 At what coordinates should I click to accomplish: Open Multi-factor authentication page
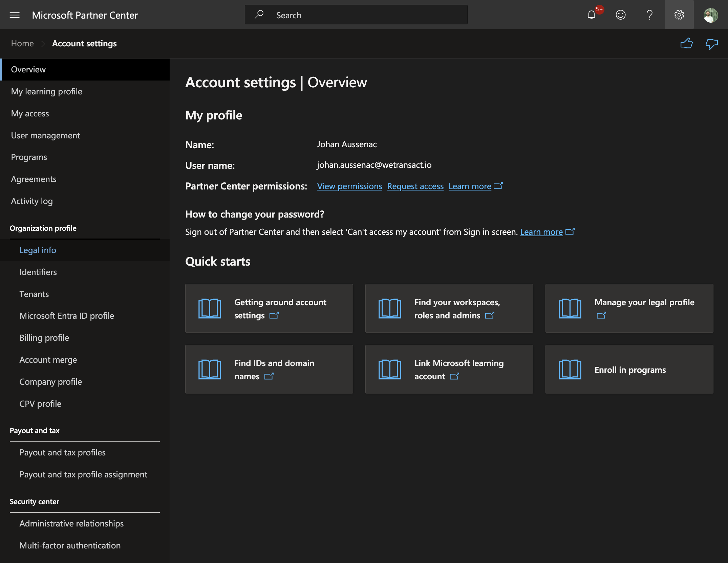pyautogui.click(x=85, y=545)
